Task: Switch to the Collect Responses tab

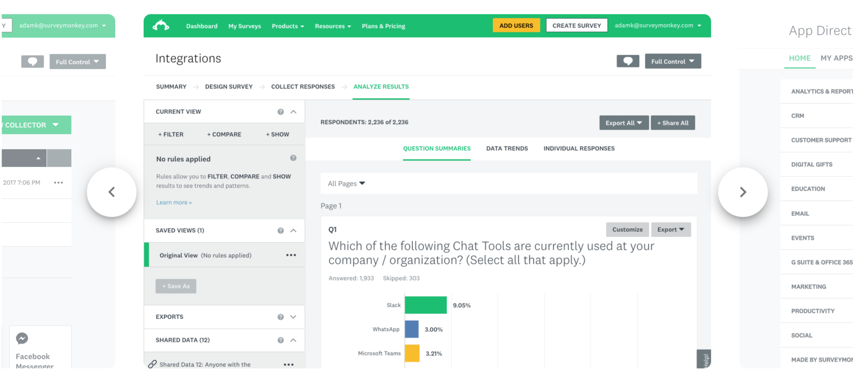Action: [303, 87]
